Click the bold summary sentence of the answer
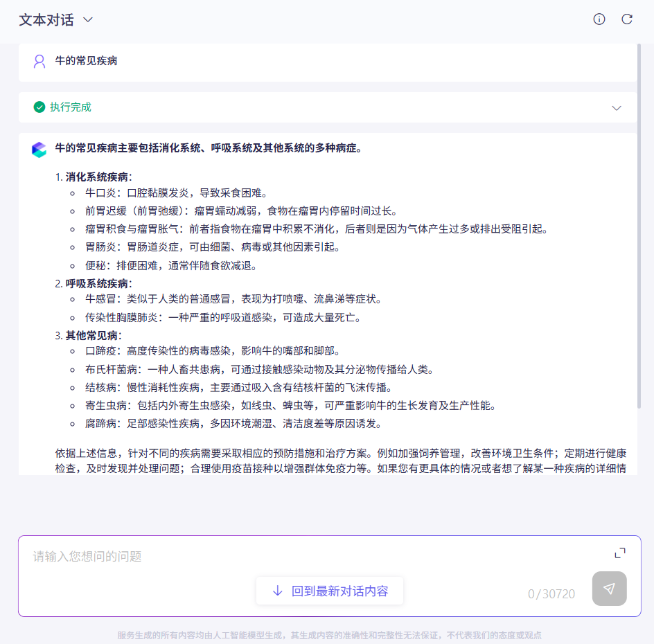Viewport: 654px width, 644px height. [209, 148]
